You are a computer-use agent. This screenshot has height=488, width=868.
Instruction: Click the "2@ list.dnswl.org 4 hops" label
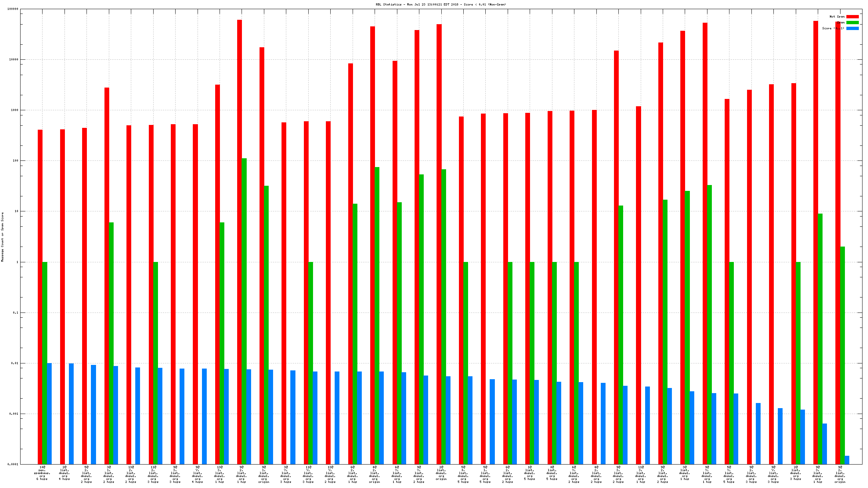point(65,473)
